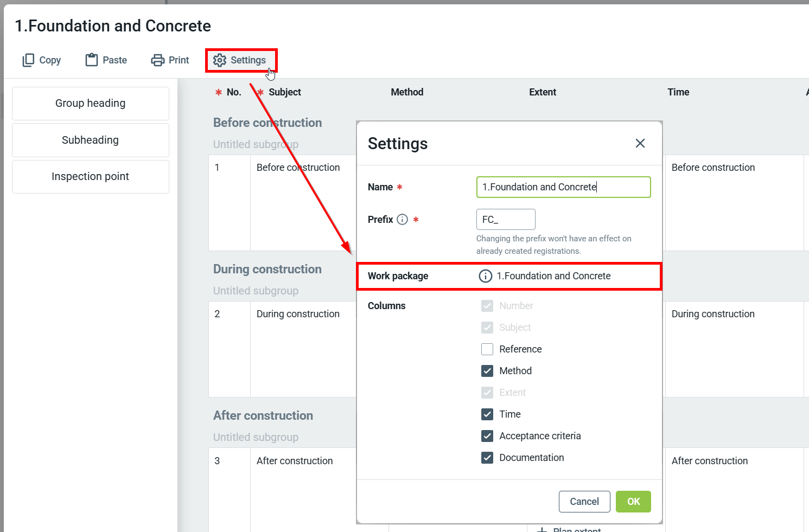Enable the Reference column checkbox

pos(487,349)
